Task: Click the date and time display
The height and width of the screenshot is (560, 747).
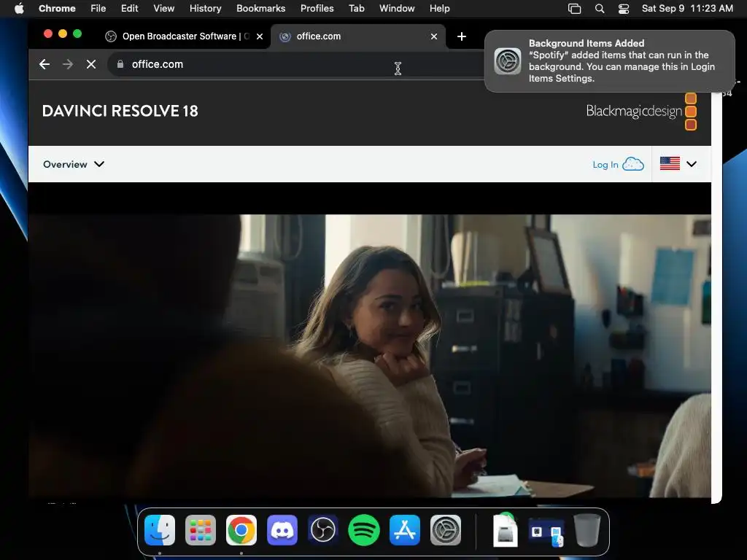Action: (687, 9)
